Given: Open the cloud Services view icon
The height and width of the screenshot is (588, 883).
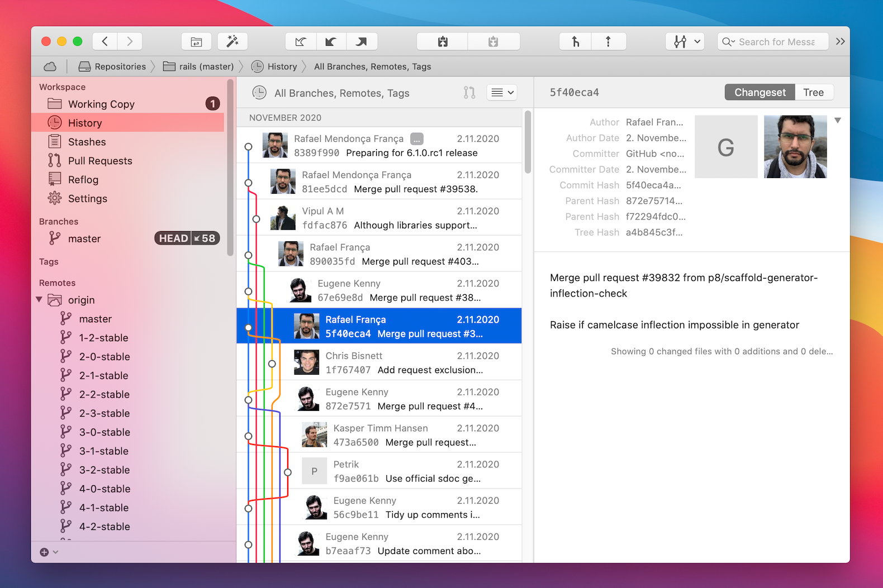Looking at the screenshot, I should pyautogui.click(x=50, y=67).
